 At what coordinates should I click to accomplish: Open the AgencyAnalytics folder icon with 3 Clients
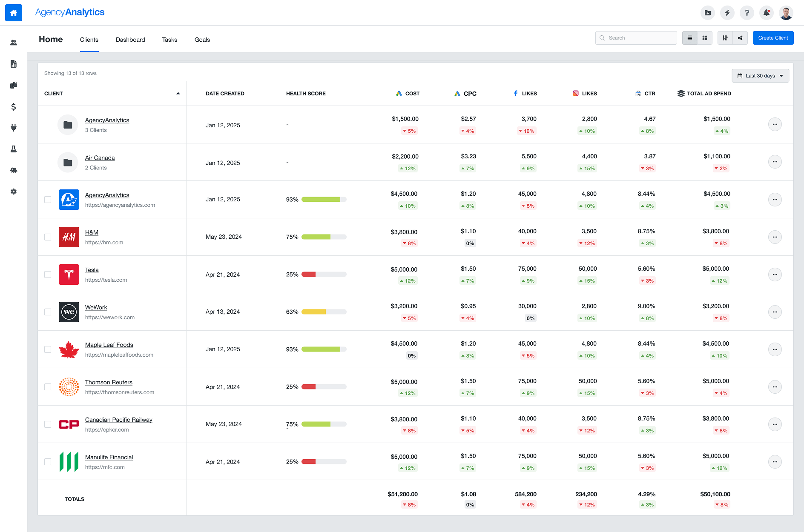coord(68,125)
